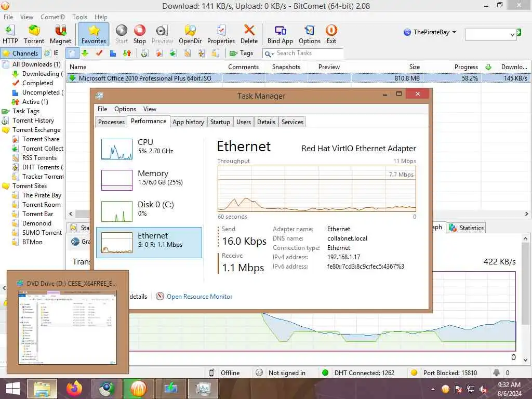Switch to the Startup tab

click(220, 122)
